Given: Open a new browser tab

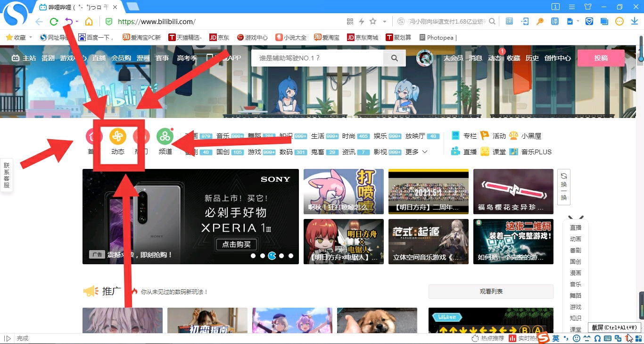Looking at the screenshot, I should coord(133,7).
